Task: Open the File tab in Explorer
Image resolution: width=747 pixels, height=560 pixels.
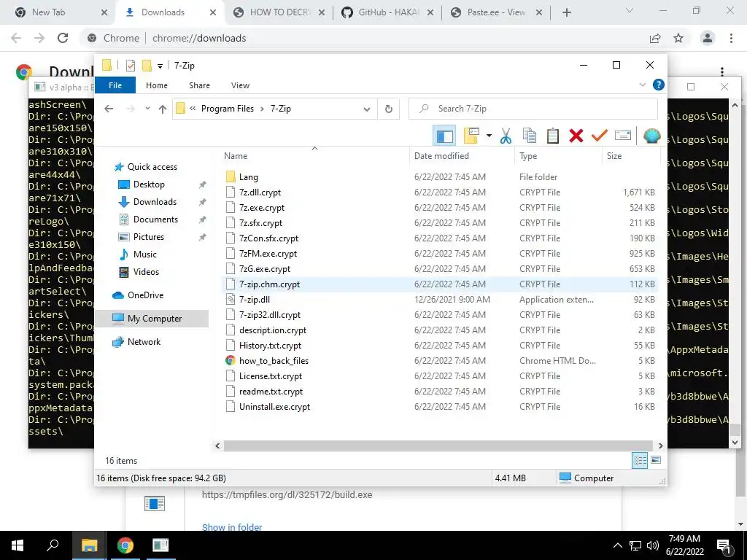Action: tap(115, 85)
